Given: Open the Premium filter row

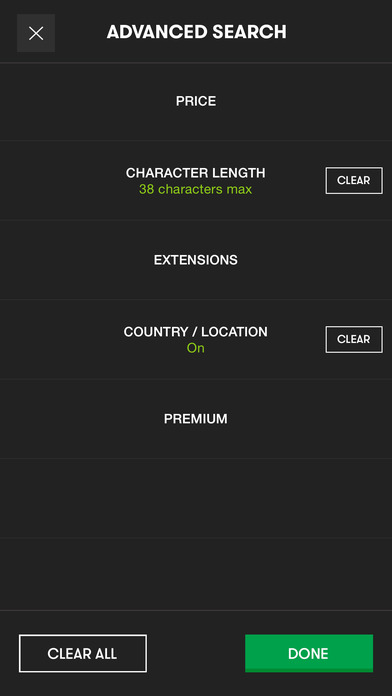Looking at the screenshot, I should pyautogui.click(x=196, y=419).
